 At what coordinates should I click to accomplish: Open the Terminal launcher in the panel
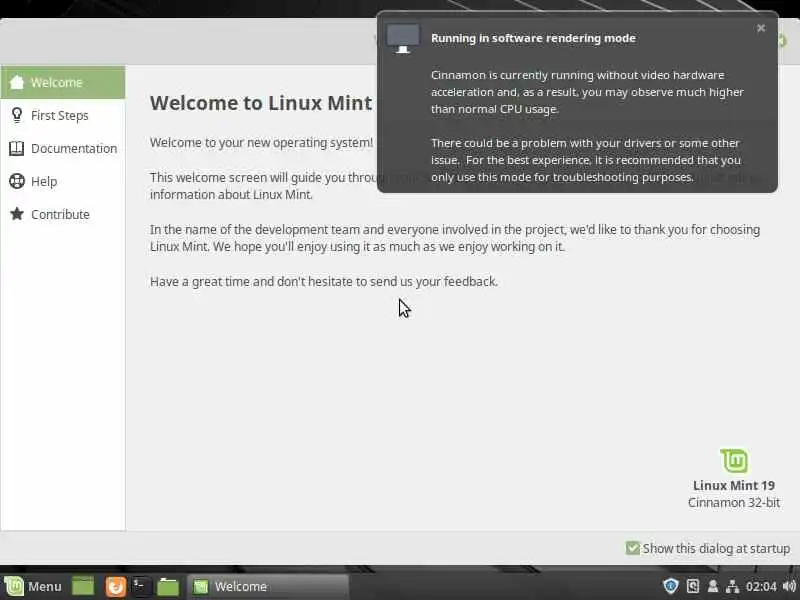[141, 586]
